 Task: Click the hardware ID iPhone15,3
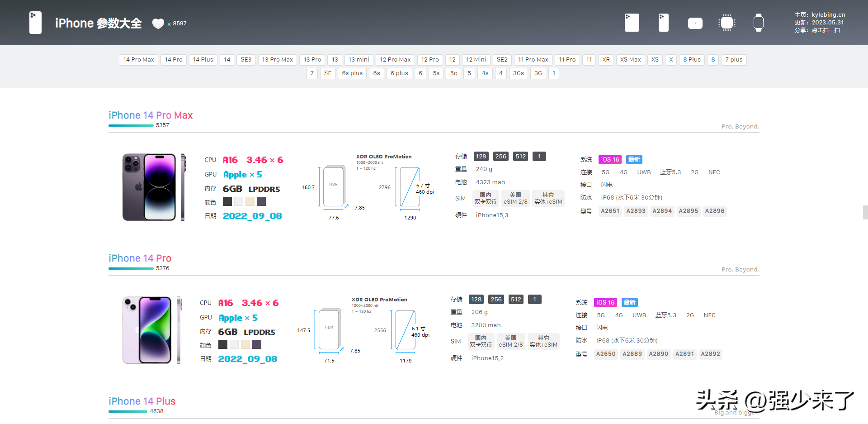click(492, 215)
